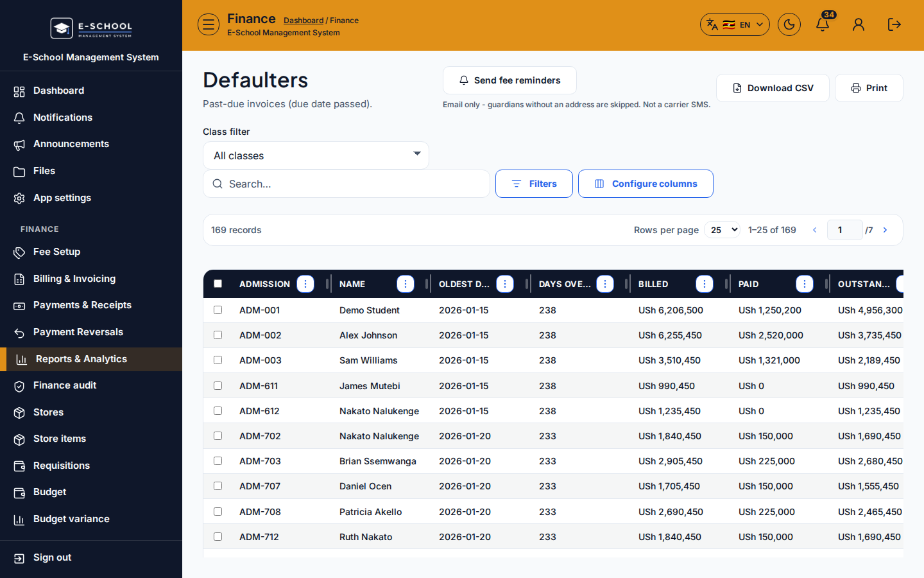Viewport: 924px width, 578px height.
Task: Go to previous page arrow
Action: (815, 230)
